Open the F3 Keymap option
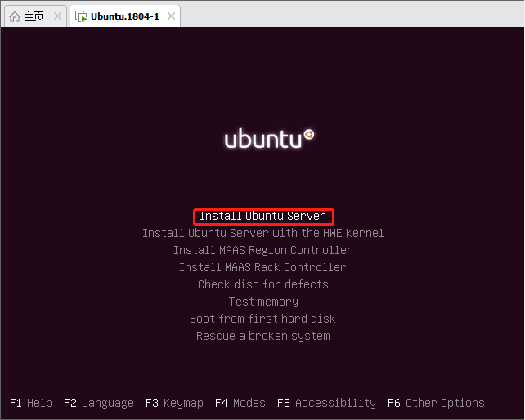The height and width of the screenshot is (420, 525). pyautogui.click(x=174, y=403)
